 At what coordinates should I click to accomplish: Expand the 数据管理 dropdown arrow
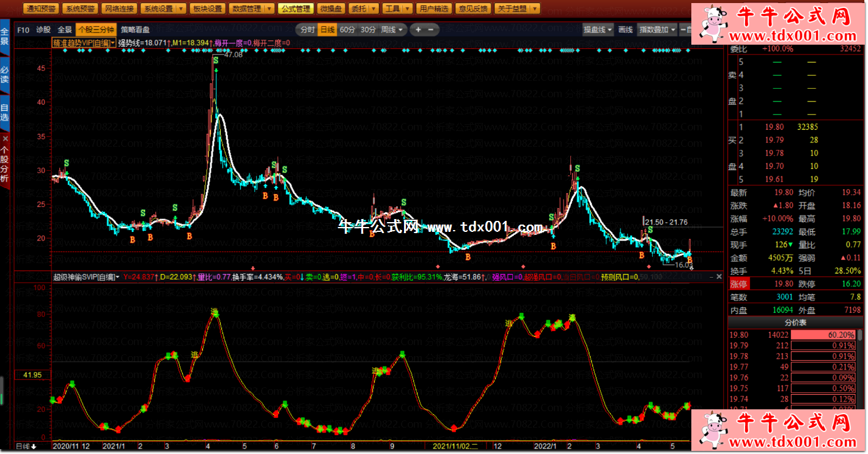coord(268,9)
